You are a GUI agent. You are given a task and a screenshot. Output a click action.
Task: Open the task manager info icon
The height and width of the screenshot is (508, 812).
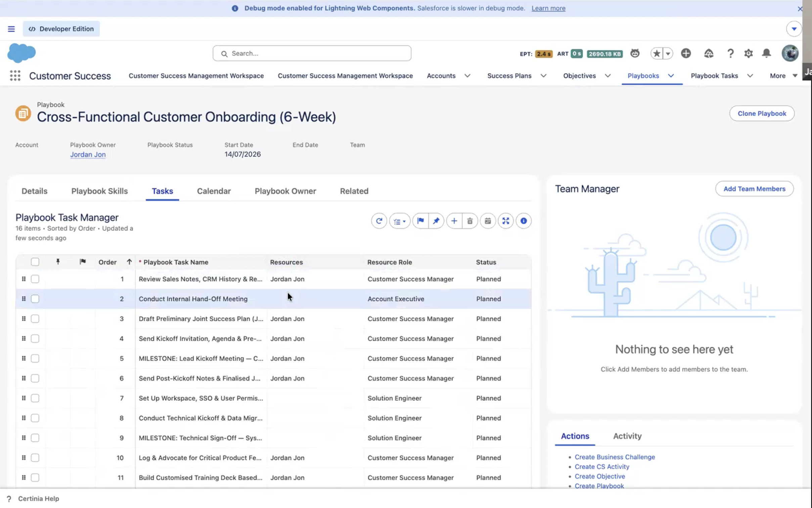[524, 221]
